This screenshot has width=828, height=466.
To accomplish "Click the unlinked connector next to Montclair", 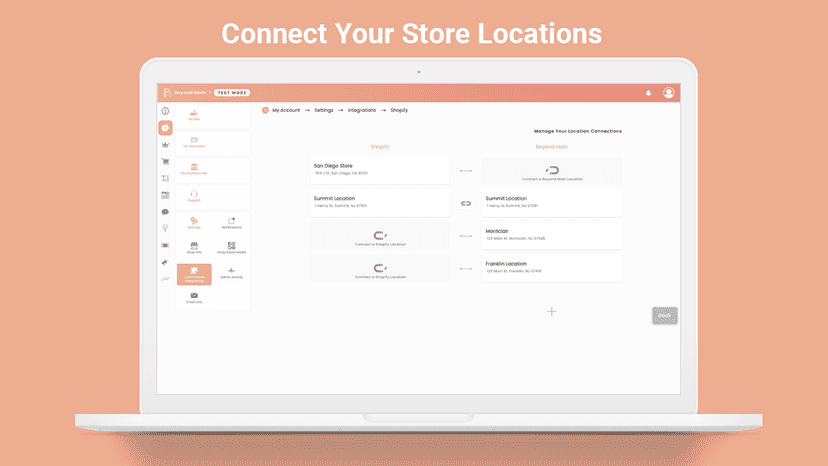I will (466, 236).
